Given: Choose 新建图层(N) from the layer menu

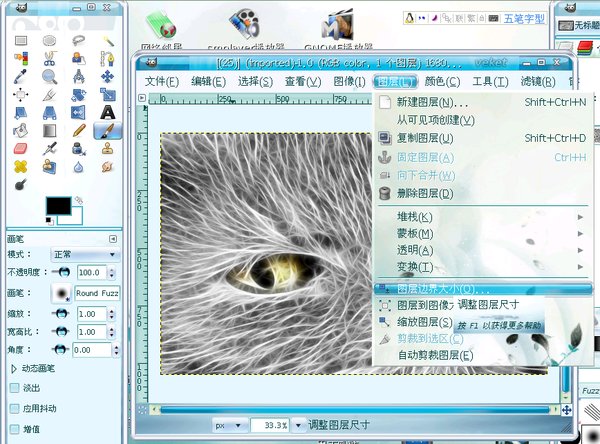Looking at the screenshot, I should coord(483,102).
